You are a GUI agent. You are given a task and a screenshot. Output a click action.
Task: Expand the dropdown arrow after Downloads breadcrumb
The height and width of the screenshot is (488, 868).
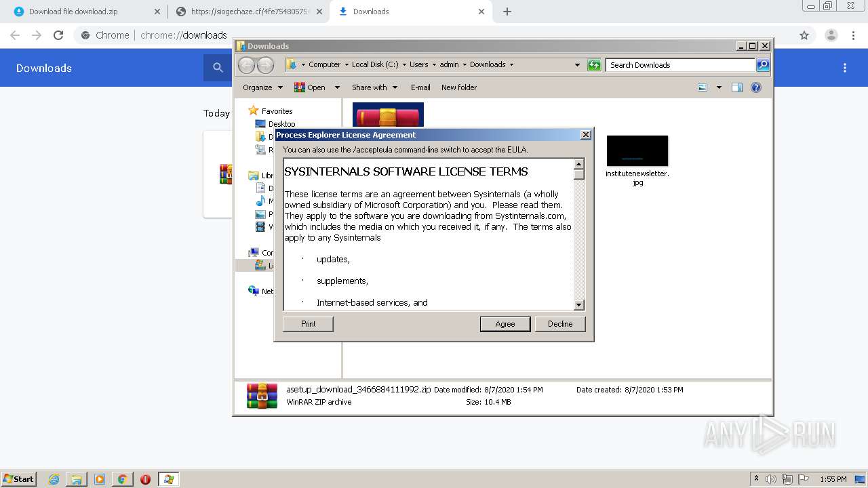coord(511,65)
